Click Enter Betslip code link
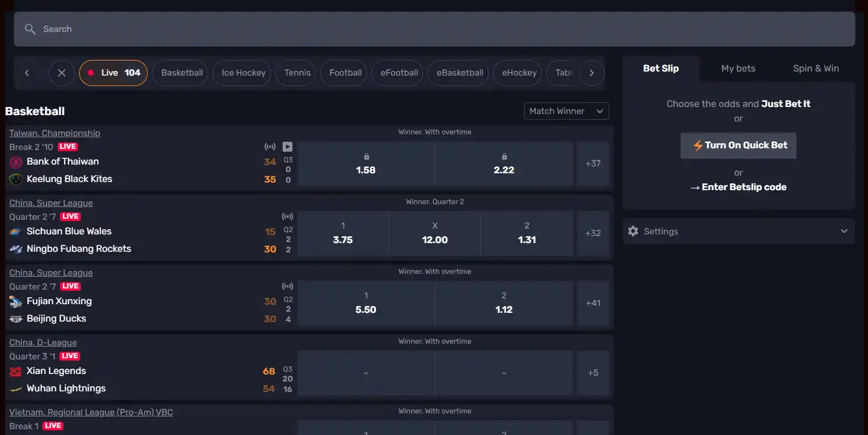 (x=738, y=187)
